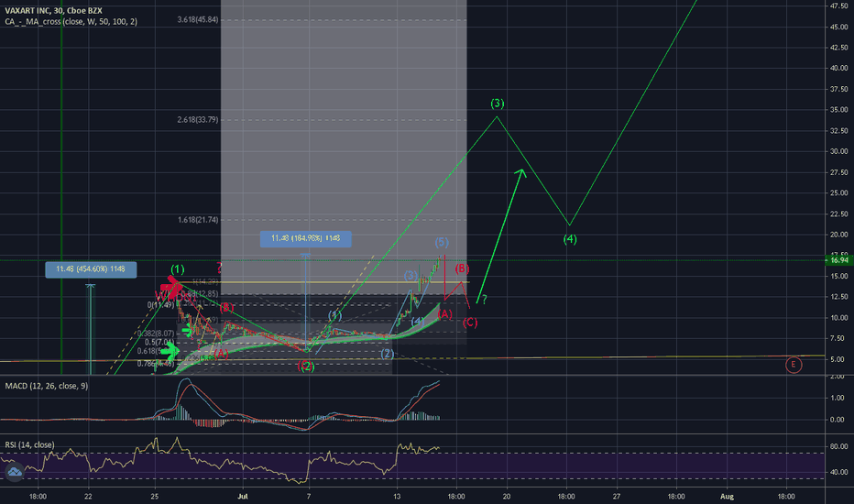This screenshot has height=504, width=854.
Task: Select the 11.48 (184.98%) measurement label
Action: pos(305,238)
